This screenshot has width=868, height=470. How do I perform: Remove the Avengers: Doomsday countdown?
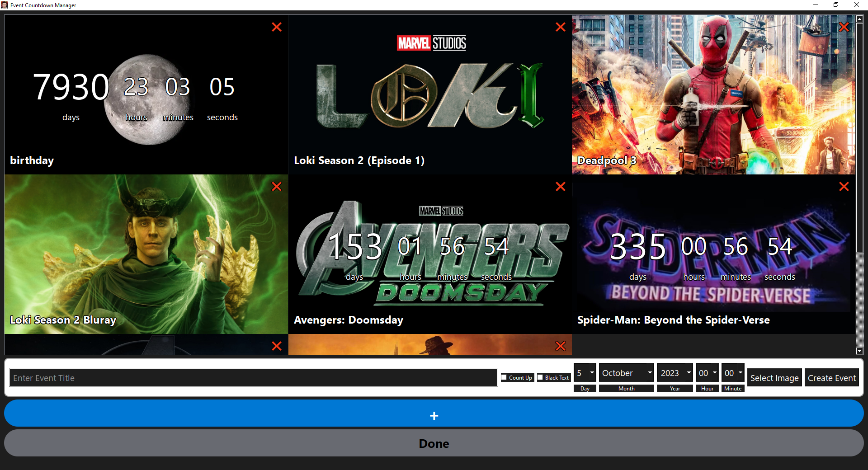(561, 187)
